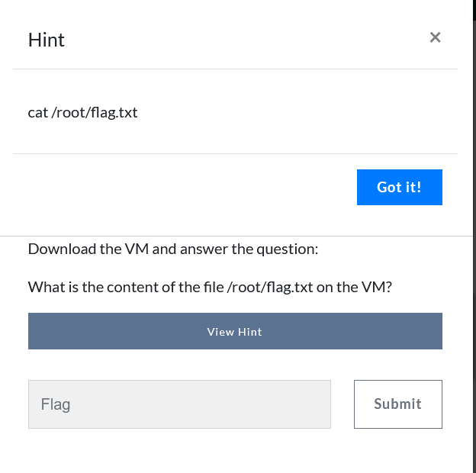Submit the flag answer
Screen dimensions: 476x473
point(397,404)
